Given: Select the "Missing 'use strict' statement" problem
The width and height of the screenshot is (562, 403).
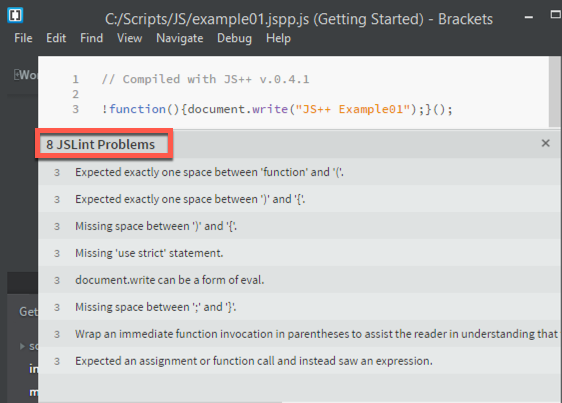Looking at the screenshot, I should tap(300, 253).
